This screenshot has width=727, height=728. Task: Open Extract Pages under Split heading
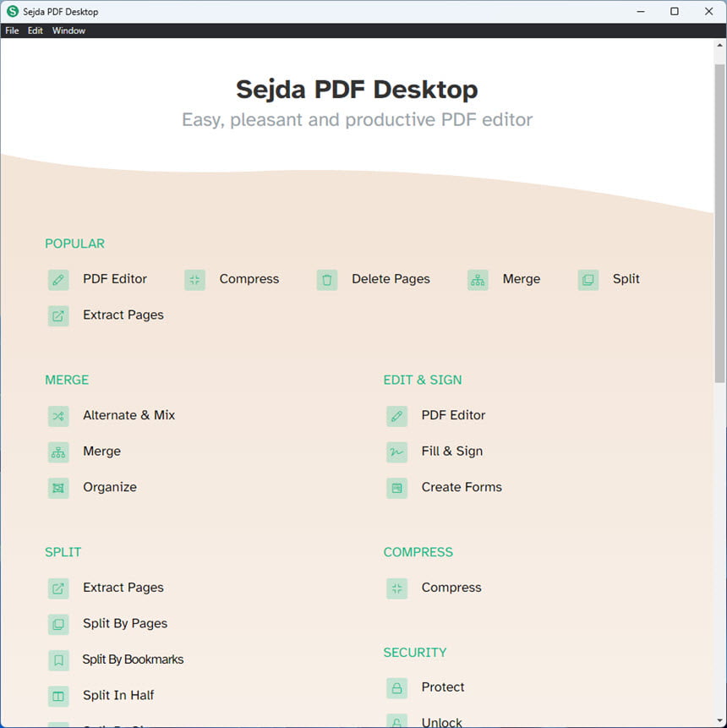pos(123,588)
